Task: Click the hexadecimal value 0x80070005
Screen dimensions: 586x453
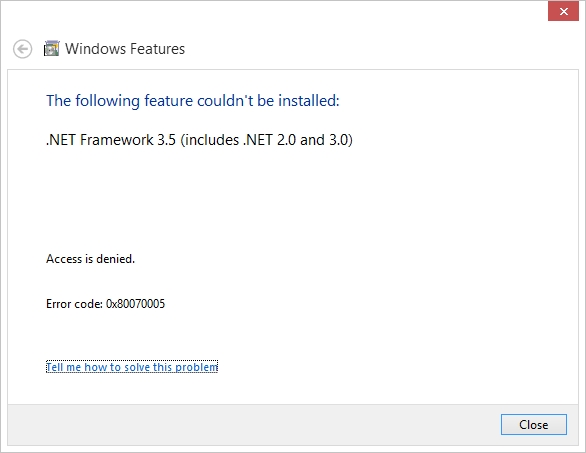Action: 135,304
